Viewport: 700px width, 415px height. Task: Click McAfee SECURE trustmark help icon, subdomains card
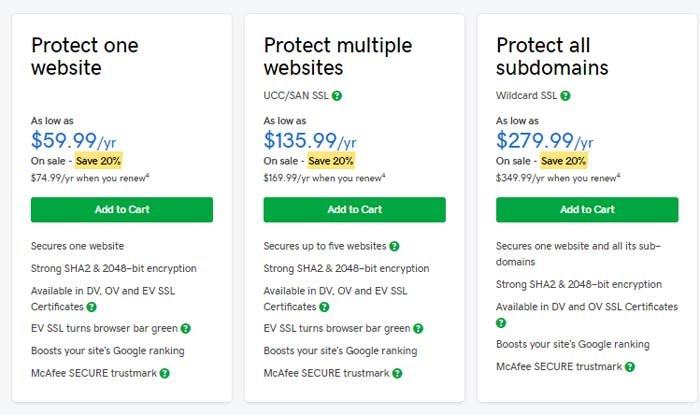(x=630, y=367)
